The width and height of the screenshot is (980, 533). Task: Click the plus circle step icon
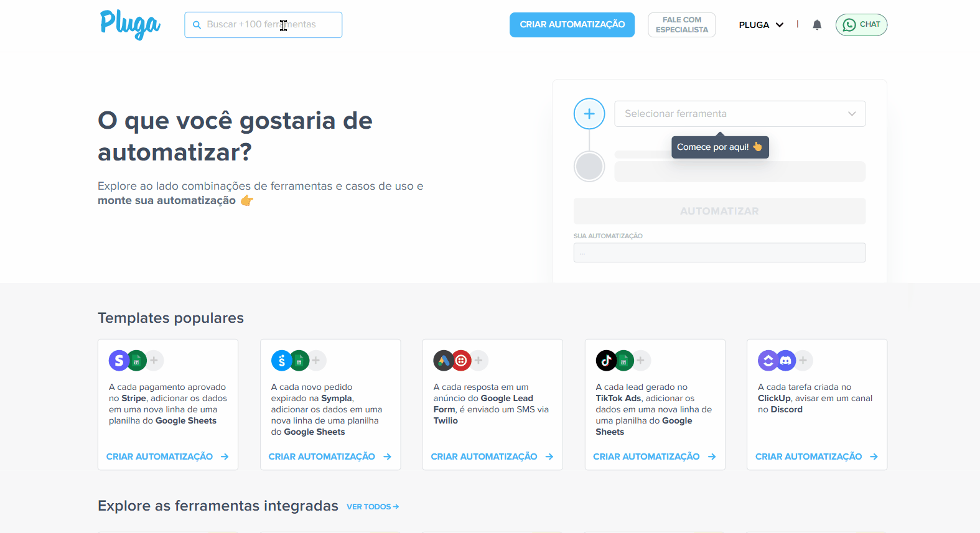click(x=589, y=114)
